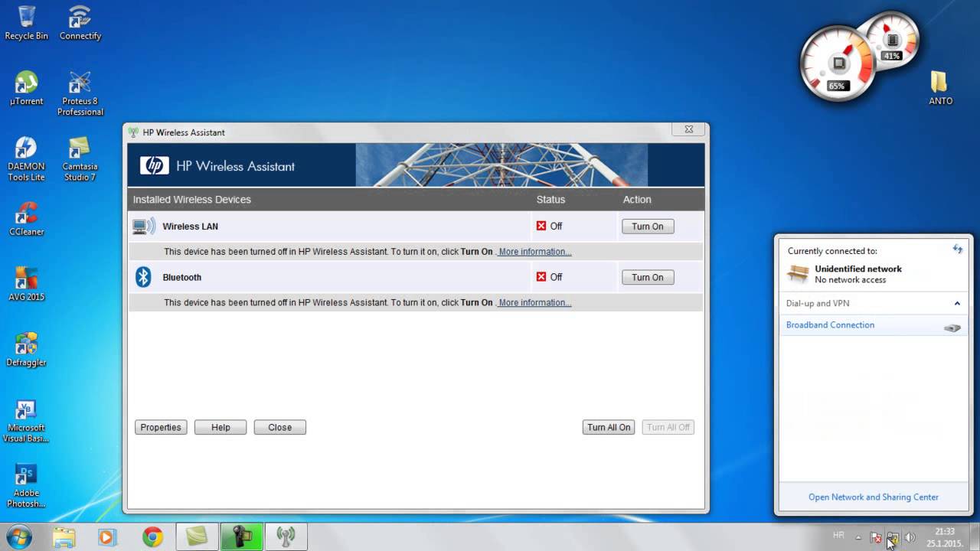The image size is (980, 551).
Task: Select HP Wireless Assistant taskbar button
Action: click(286, 537)
